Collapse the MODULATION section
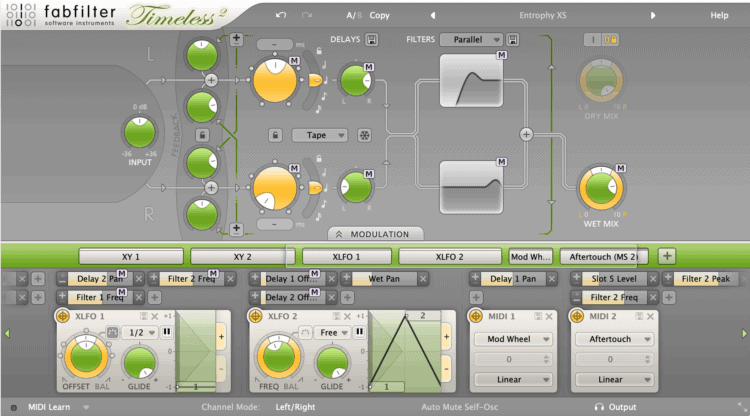Viewport: 750px width, 416px height. tap(375, 234)
